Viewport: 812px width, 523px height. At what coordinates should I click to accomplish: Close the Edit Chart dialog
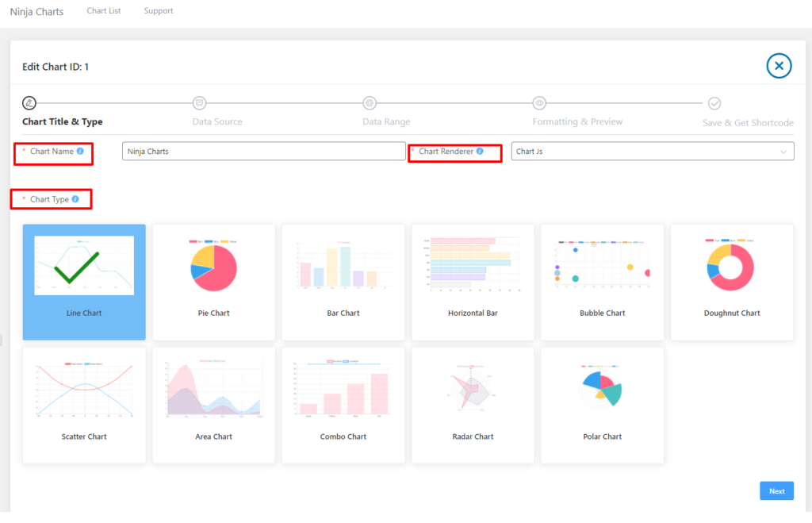(779, 66)
